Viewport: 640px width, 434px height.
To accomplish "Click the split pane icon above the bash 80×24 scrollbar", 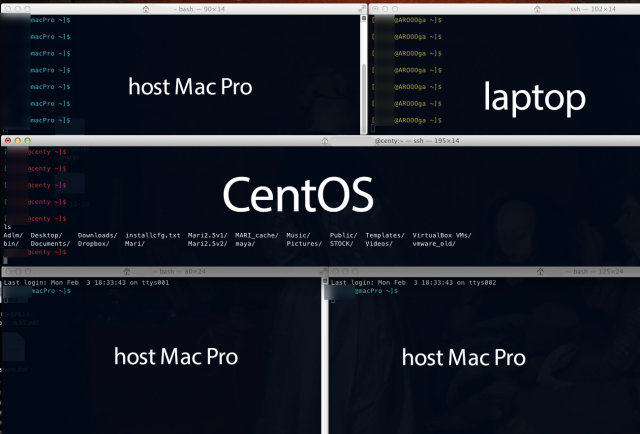I will coord(325,281).
